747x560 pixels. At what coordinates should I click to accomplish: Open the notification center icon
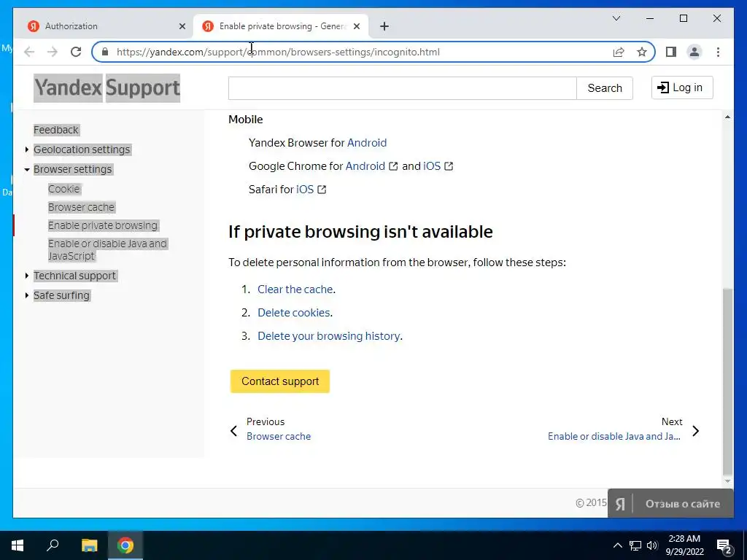click(724, 545)
